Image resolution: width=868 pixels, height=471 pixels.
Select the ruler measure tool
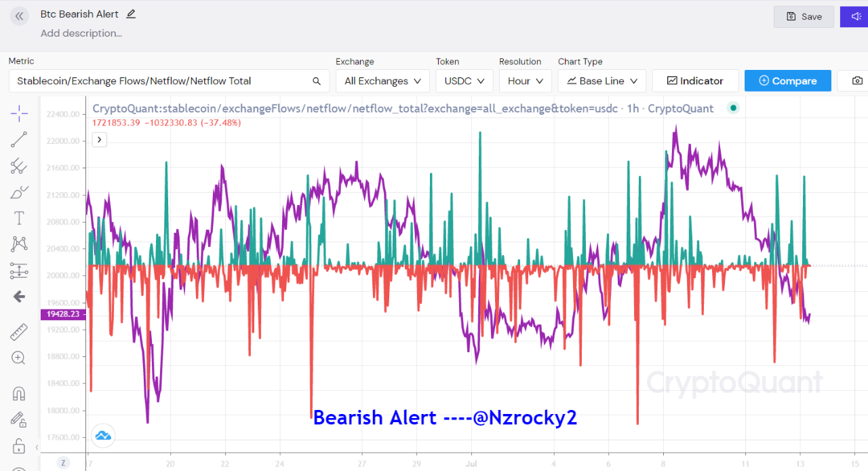[19, 332]
